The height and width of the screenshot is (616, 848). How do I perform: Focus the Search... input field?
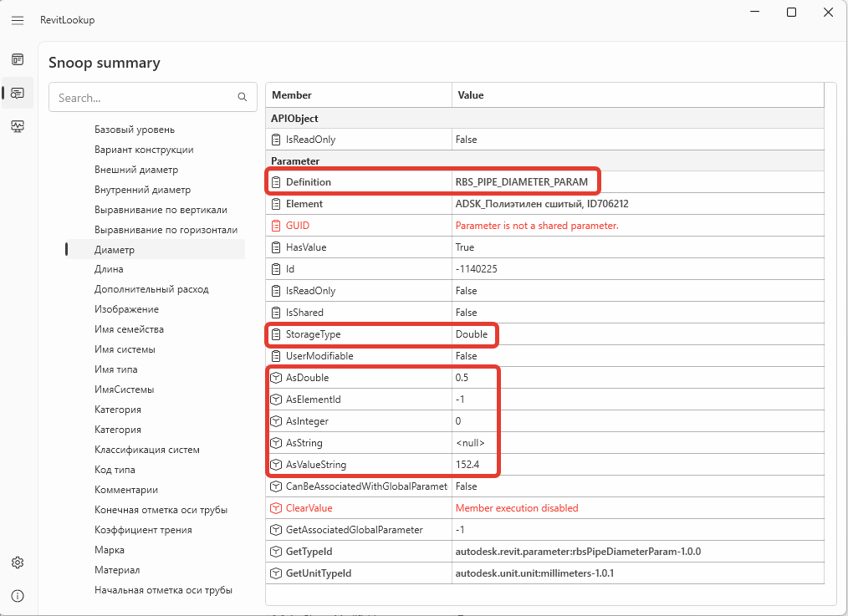(152, 97)
